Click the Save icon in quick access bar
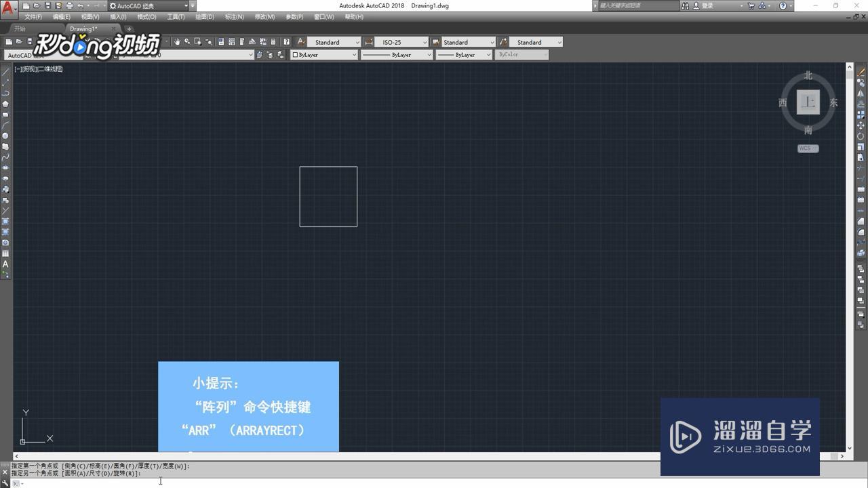Screen dimensions: 868x488 (x=47, y=5)
